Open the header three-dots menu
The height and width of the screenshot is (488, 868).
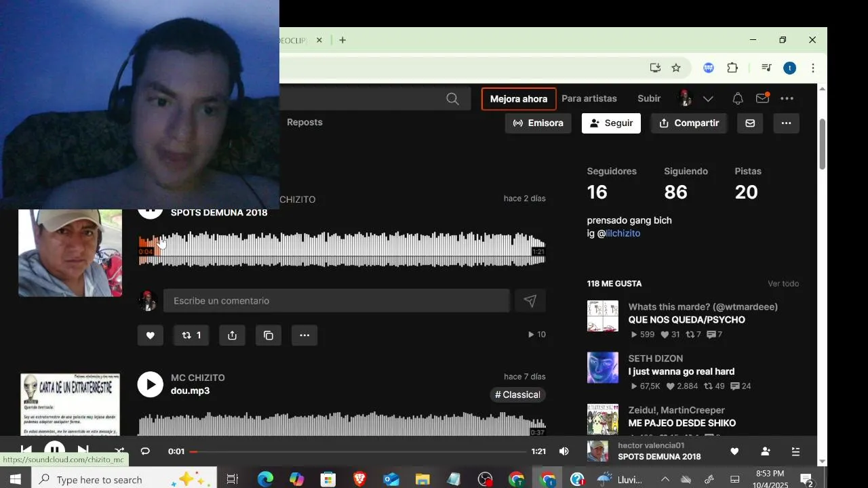pos(787,99)
